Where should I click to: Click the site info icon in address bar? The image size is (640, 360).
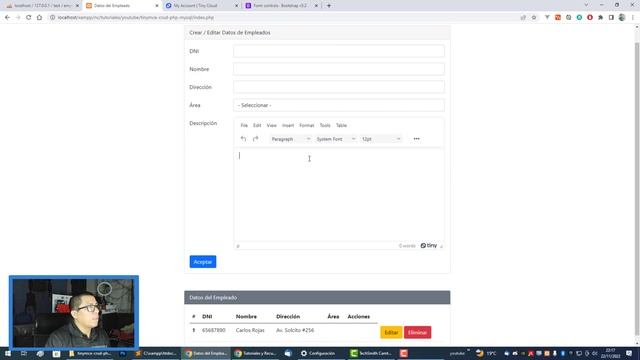coord(52,18)
